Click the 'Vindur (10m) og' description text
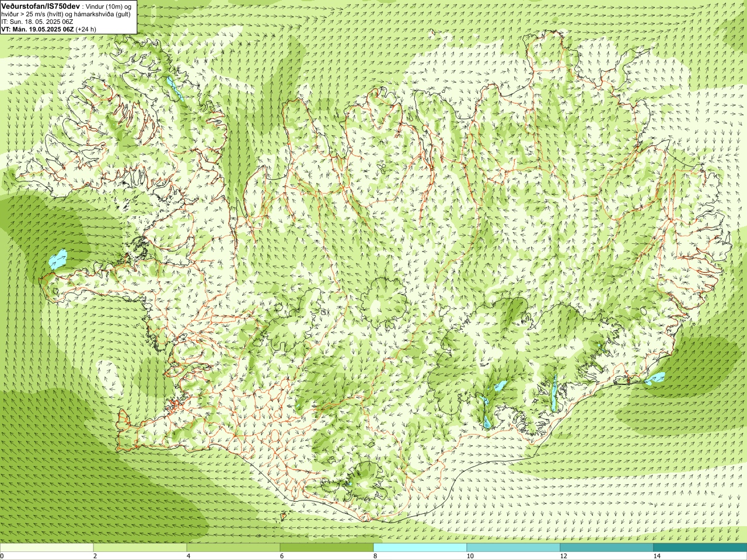Viewport: 747px width, 560px height. coord(109,6)
